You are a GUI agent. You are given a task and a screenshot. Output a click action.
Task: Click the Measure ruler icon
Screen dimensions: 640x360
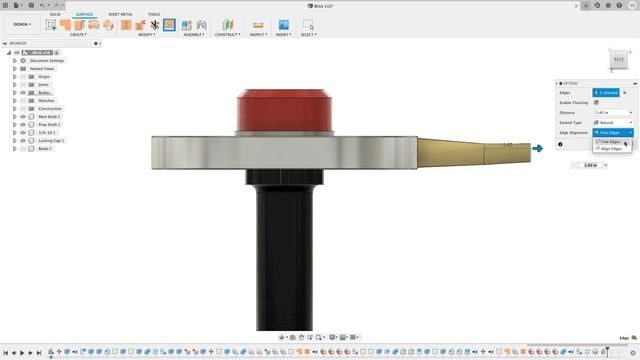[x=258, y=25]
